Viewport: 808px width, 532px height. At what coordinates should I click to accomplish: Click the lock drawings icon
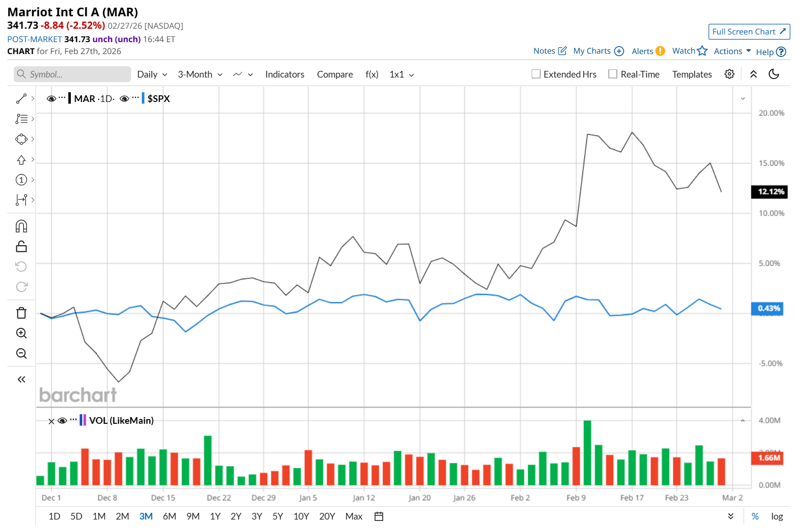tap(21, 246)
